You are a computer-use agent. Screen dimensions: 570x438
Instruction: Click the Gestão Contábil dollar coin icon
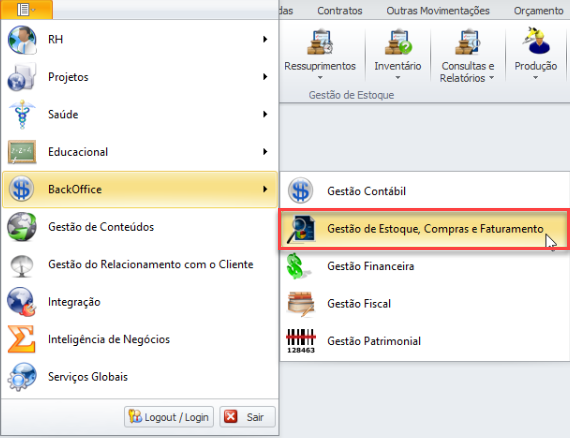click(x=300, y=190)
